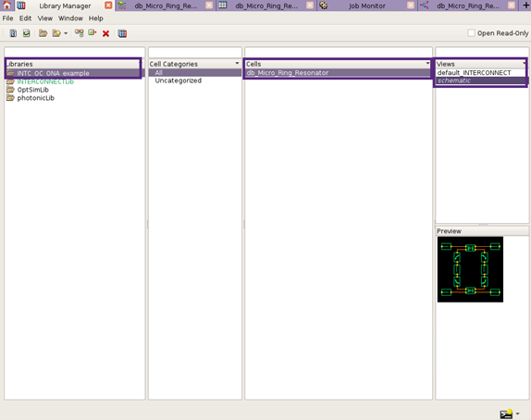Screen dimensions: 531x420
Task: Open the recent folder dropdown arrow
Action: [x=66, y=33]
